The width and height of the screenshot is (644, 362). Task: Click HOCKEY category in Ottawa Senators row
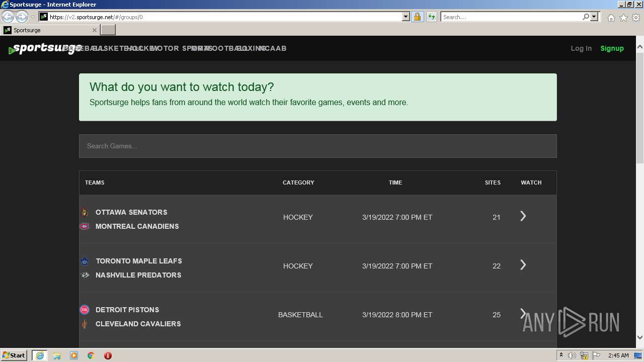point(298,217)
